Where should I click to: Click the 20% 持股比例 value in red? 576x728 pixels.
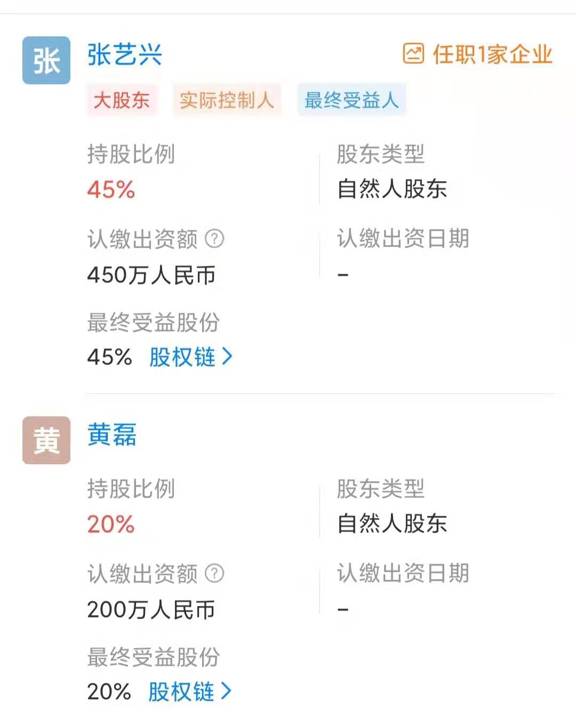click(x=111, y=524)
